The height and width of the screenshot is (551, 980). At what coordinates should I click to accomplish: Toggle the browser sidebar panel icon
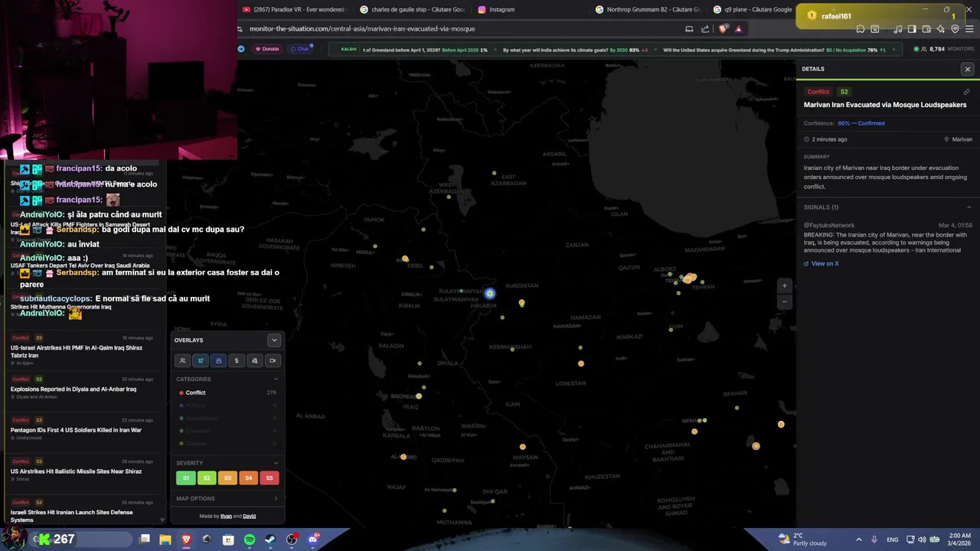point(912,29)
